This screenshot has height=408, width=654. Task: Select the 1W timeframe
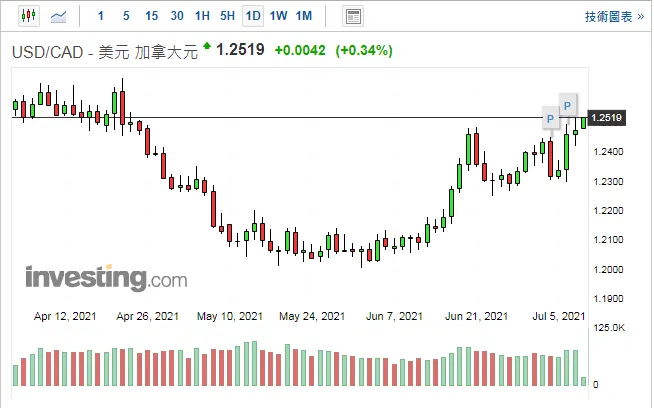coord(278,16)
